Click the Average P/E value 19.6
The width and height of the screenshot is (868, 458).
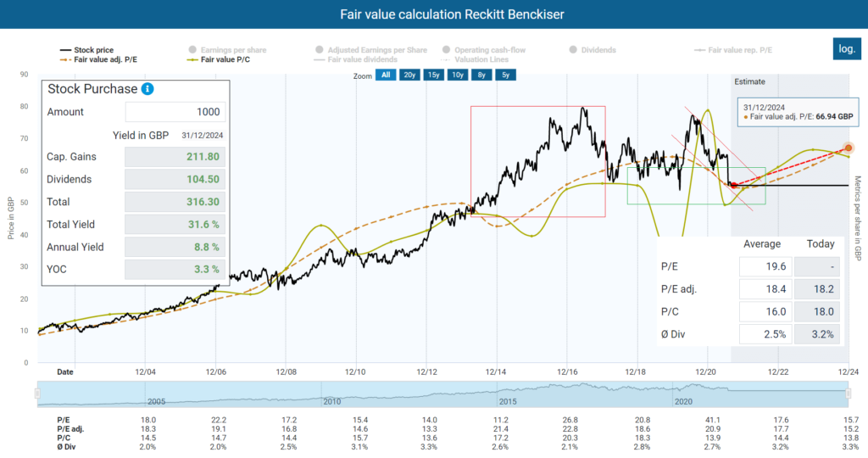[x=765, y=266]
